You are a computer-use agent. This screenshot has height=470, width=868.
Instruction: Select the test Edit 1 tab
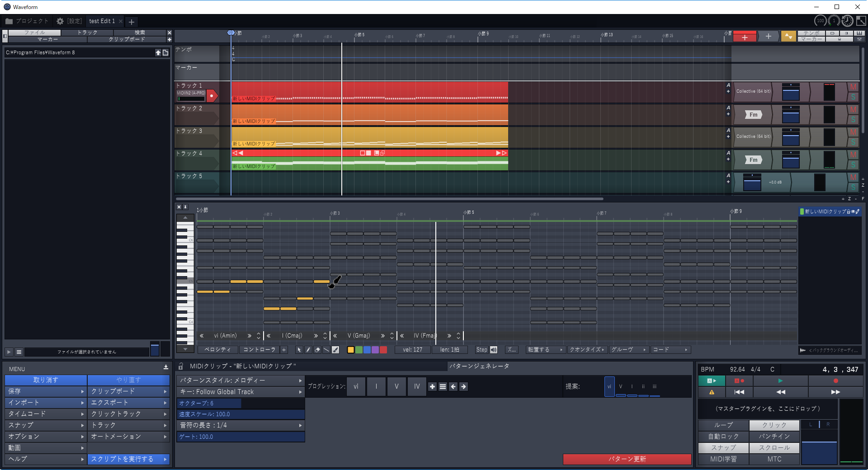(x=102, y=21)
